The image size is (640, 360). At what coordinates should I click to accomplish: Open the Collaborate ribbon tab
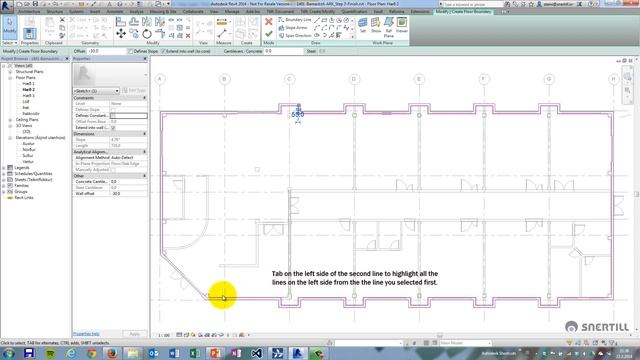pos(193,12)
